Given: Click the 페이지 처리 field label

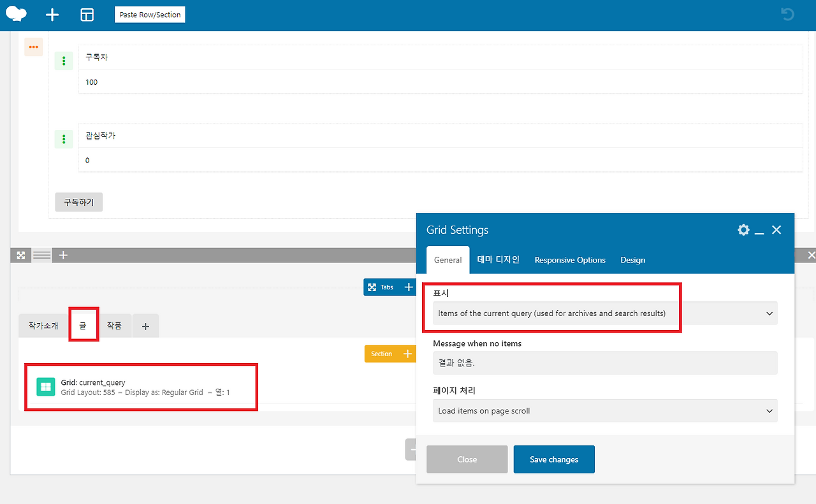Looking at the screenshot, I should coord(454,390).
